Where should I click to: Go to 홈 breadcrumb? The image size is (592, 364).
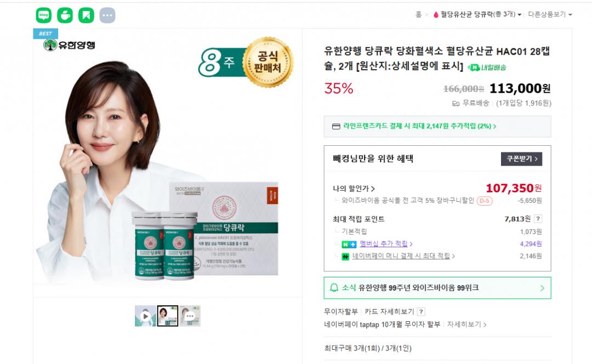point(418,14)
